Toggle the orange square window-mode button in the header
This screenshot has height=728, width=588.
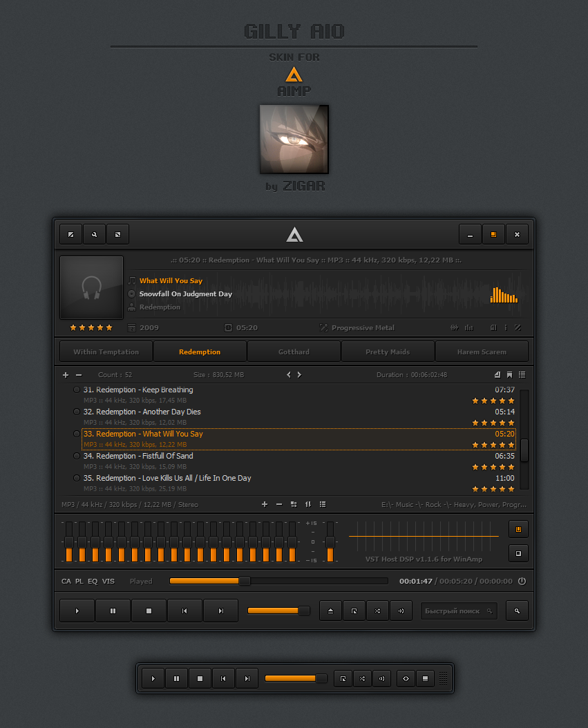coord(493,234)
